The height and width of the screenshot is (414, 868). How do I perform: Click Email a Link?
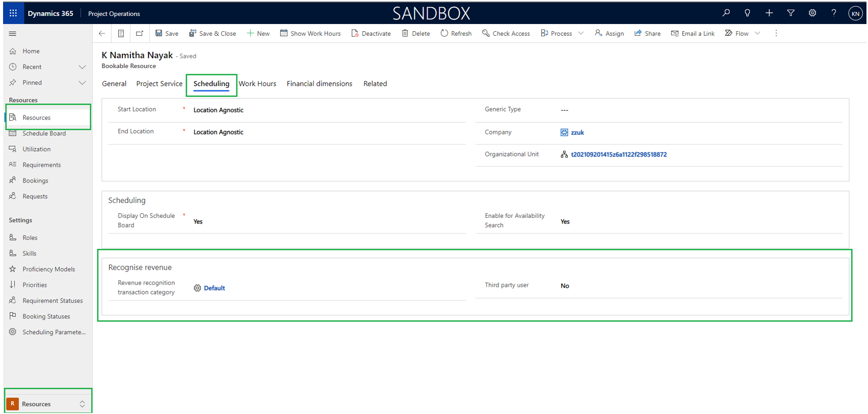693,34
